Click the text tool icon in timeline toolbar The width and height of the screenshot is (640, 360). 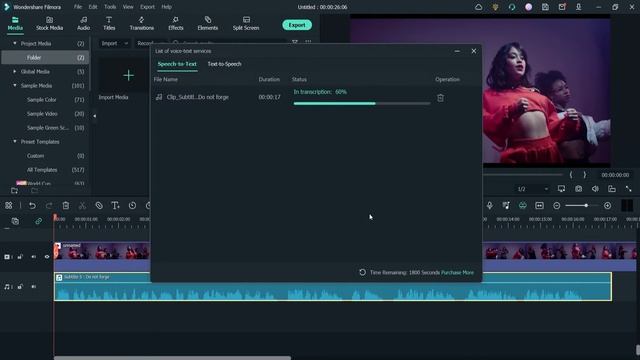(116, 206)
